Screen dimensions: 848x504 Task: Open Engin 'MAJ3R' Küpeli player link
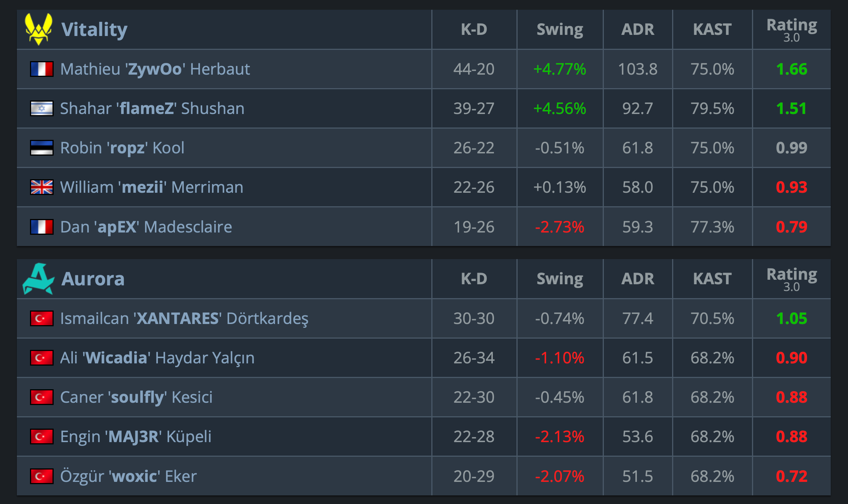136,436
